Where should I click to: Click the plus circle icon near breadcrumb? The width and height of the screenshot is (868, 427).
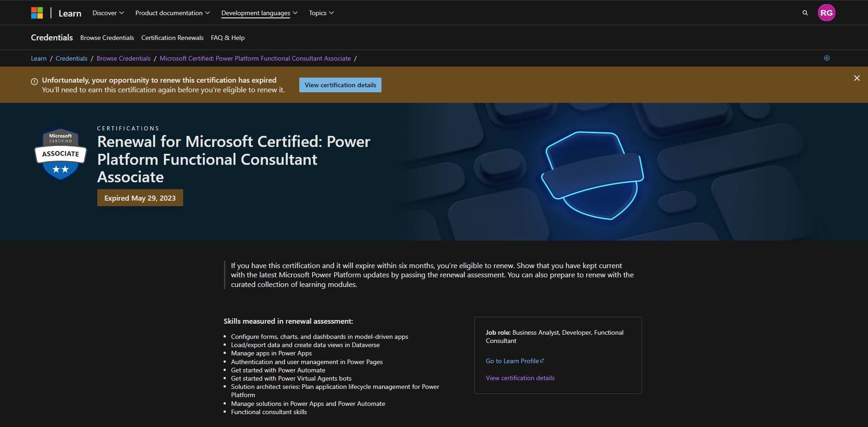(827, 58)
